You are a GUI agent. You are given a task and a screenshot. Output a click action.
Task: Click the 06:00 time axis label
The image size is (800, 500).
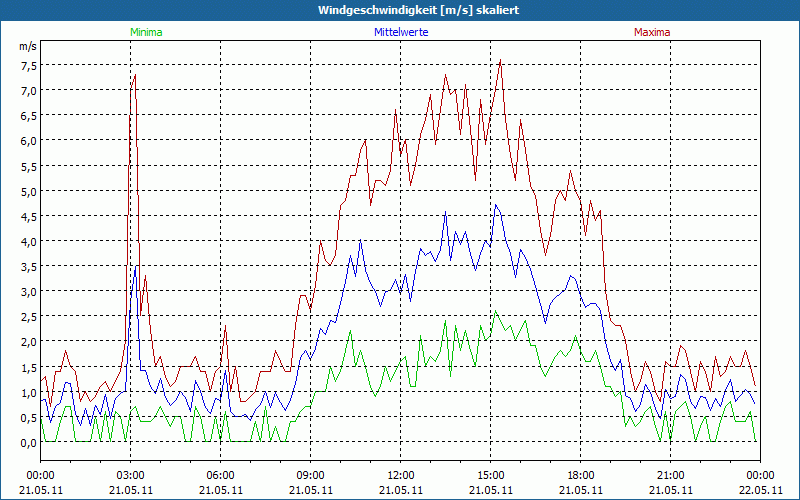[x=220, y=476]
